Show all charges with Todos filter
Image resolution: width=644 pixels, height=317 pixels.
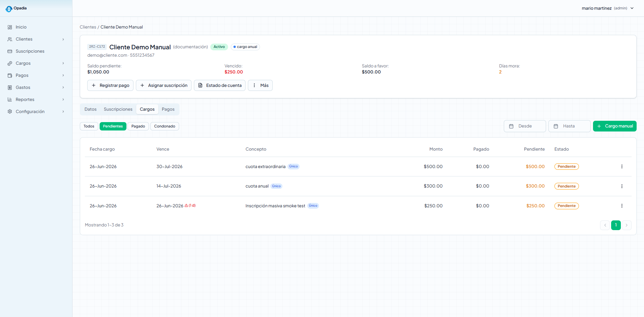89,126
